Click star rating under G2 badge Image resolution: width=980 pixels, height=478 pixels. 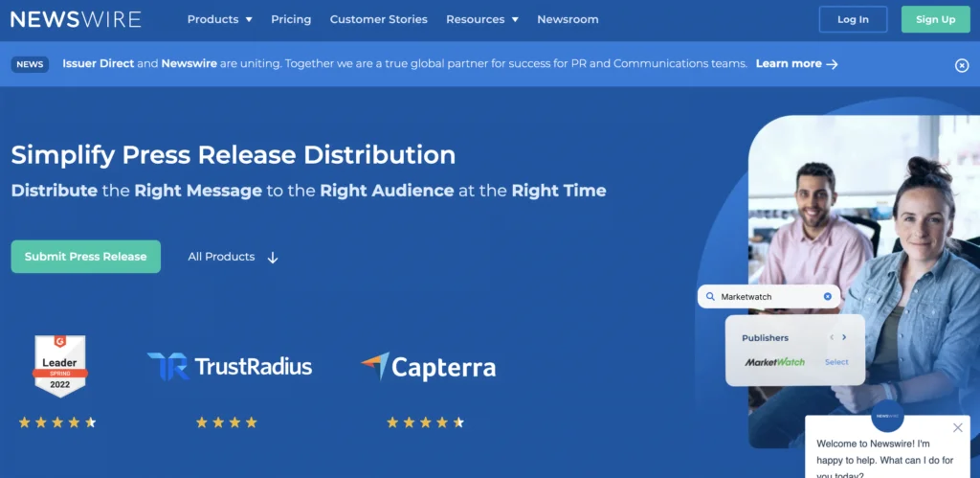(56, 422)
